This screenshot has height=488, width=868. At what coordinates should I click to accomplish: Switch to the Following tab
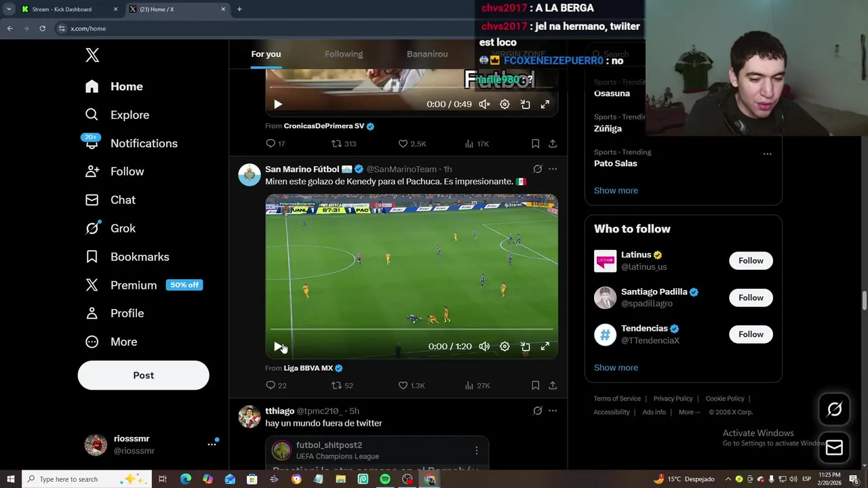[344, 54]
